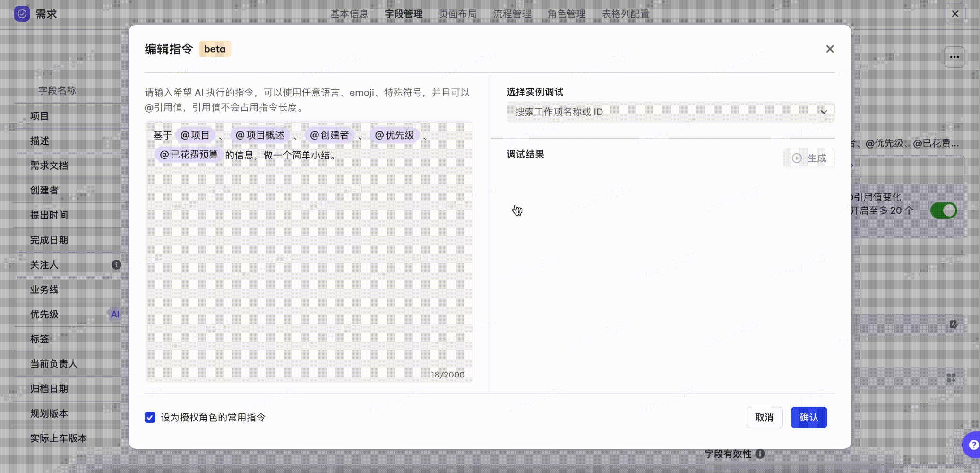Switch to the 基本信息 tab
Viewport: 980px width, 473px height.
349,14
